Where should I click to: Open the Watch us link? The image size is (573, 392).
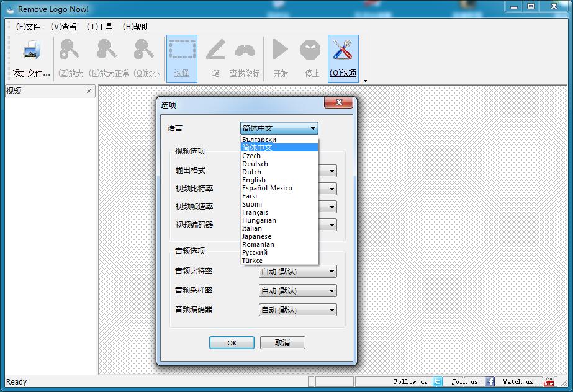tap(518, 382)
